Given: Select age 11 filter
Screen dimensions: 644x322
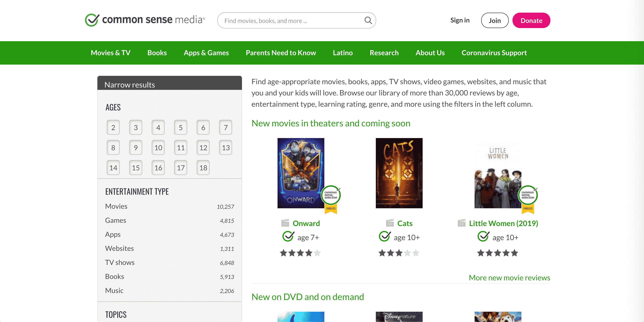Looking at the screenshot, I should [181, 147].
